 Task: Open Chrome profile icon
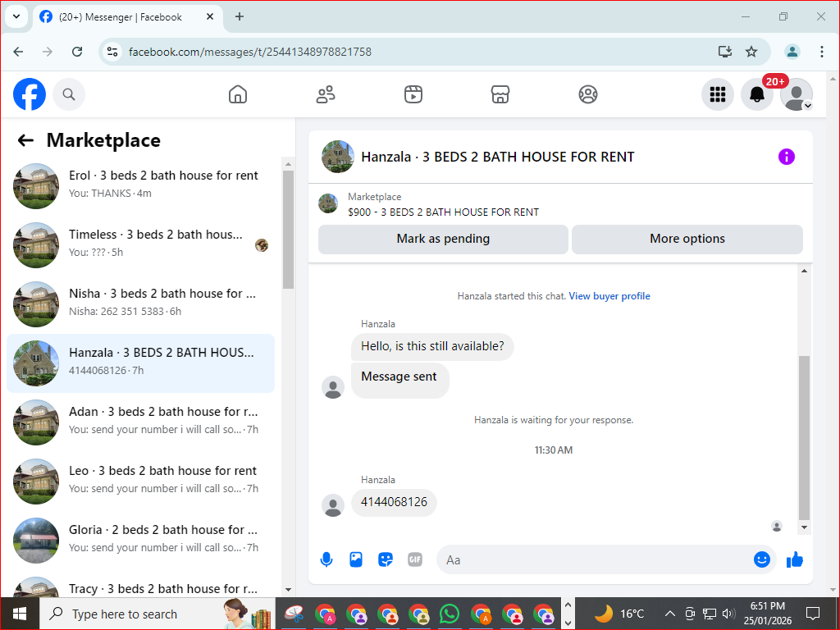tap(792, 52)
